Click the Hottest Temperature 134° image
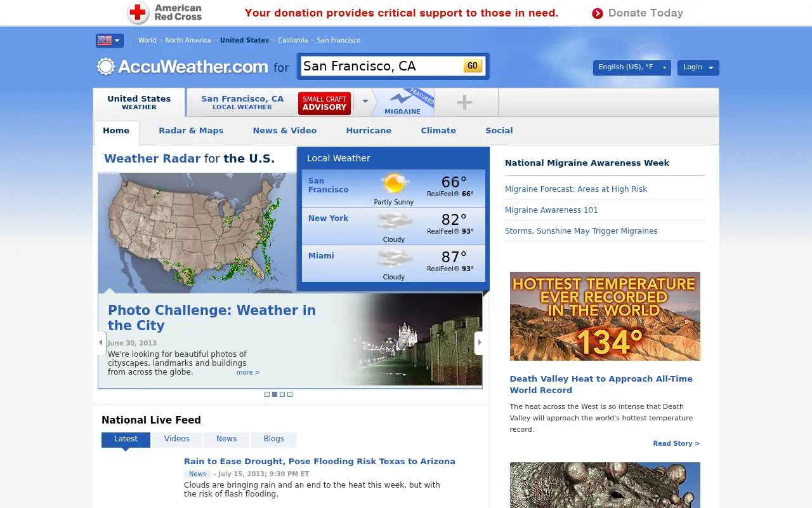812x508 pixels. coord(605,316)
